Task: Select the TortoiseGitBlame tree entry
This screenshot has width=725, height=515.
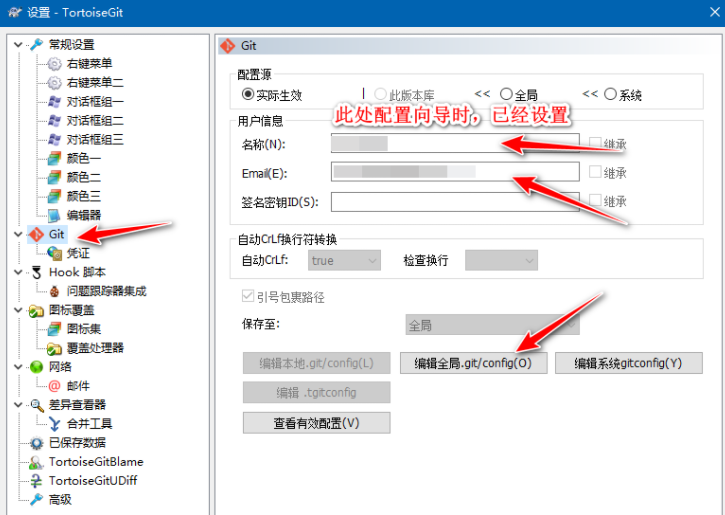Action: 96,462
